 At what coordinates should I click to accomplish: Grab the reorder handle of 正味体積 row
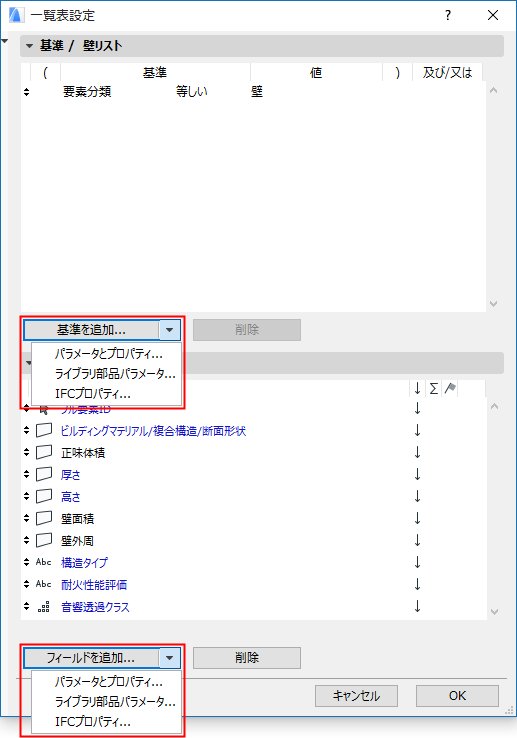[26, 452]
